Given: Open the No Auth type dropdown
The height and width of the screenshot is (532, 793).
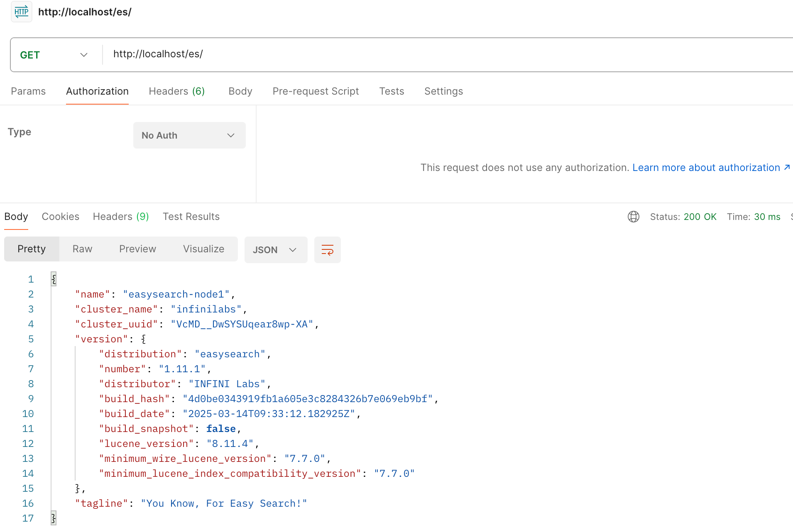Looking at the screenshot, I should pyautogui.click(x=189, y=135).
